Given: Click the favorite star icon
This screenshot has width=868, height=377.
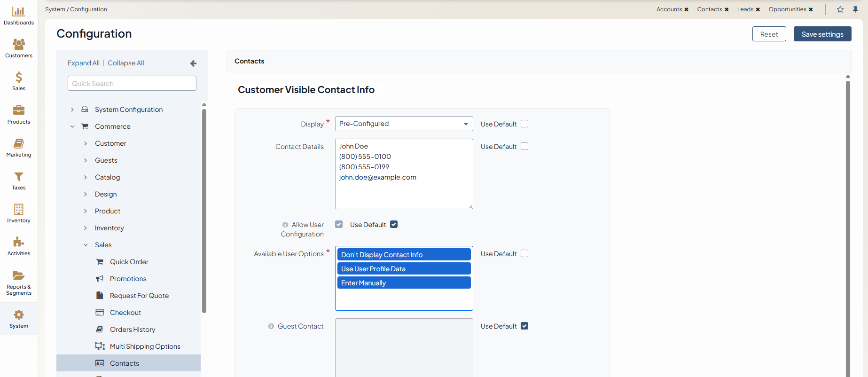Looking at the screenshot, I should tap(840, 9).
